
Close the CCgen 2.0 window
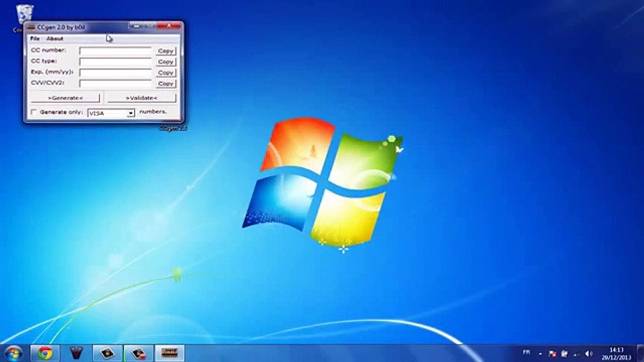click(169, 26)
